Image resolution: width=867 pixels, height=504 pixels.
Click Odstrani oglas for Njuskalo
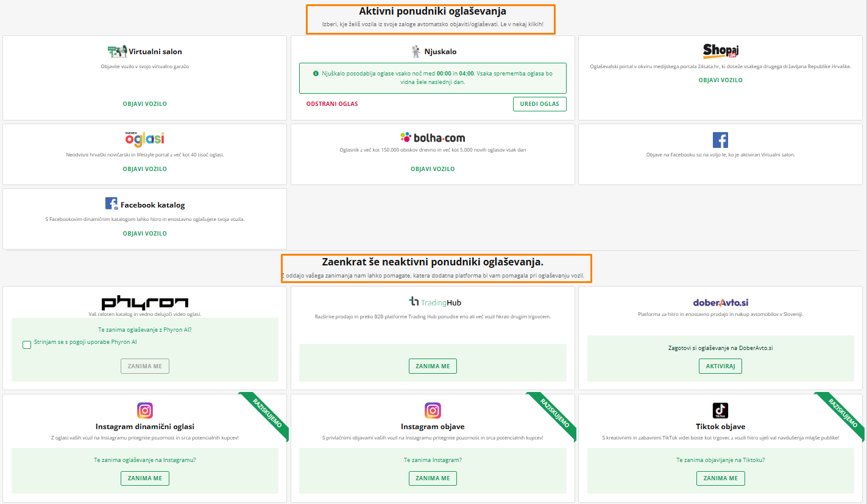(332, 104)
